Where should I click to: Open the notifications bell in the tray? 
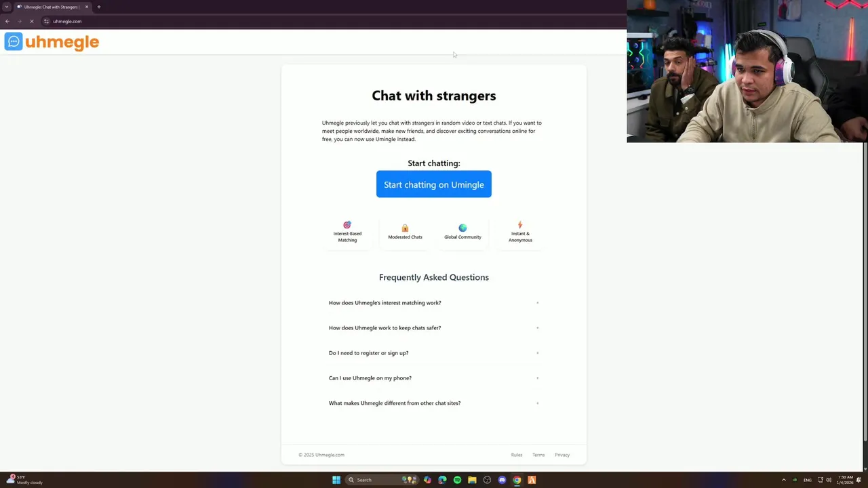(x=859, y=480)
